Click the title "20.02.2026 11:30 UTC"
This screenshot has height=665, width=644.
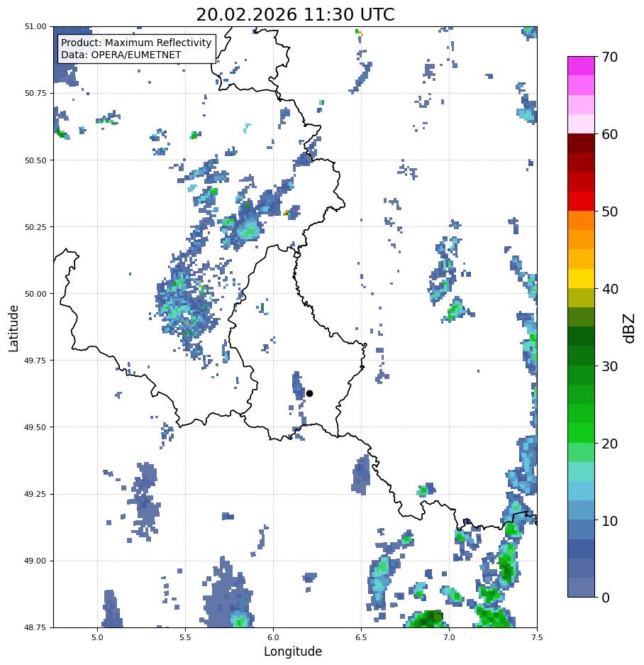point(295,15)
